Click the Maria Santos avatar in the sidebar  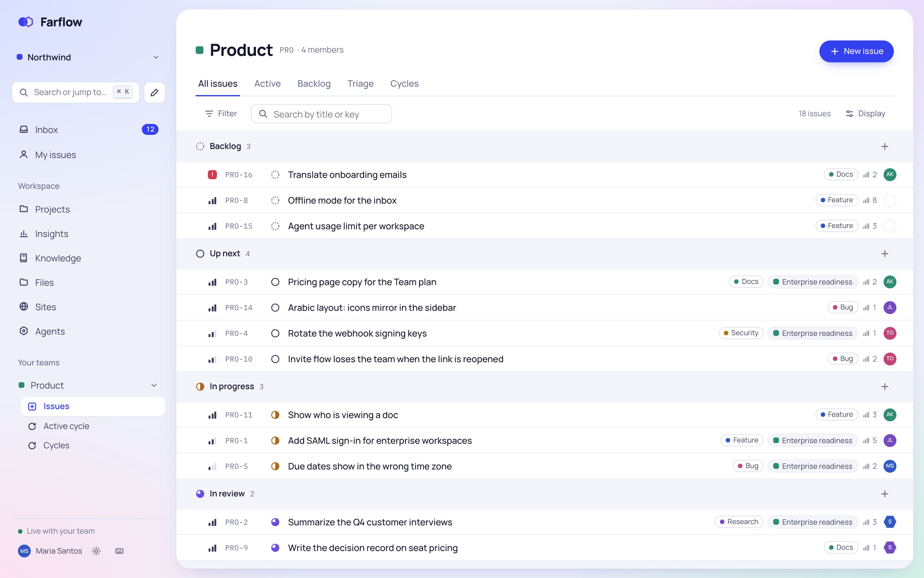pyautogui.click(x=24, y=551)
